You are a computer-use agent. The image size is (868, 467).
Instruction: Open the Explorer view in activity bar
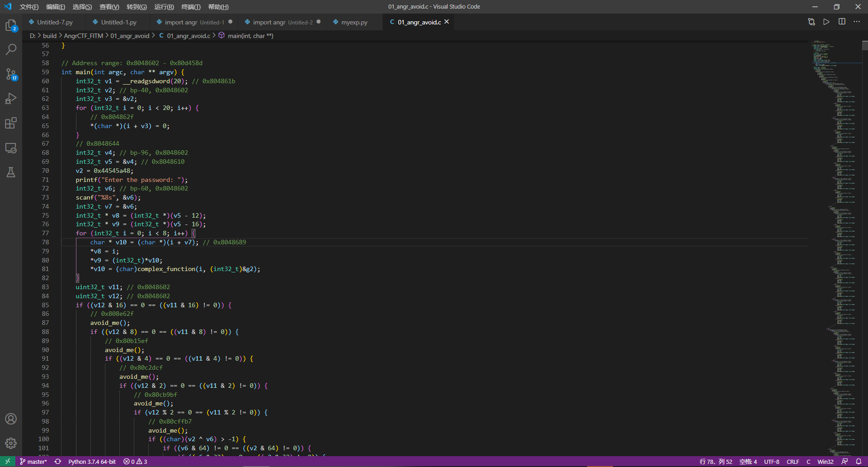point(11,25)
